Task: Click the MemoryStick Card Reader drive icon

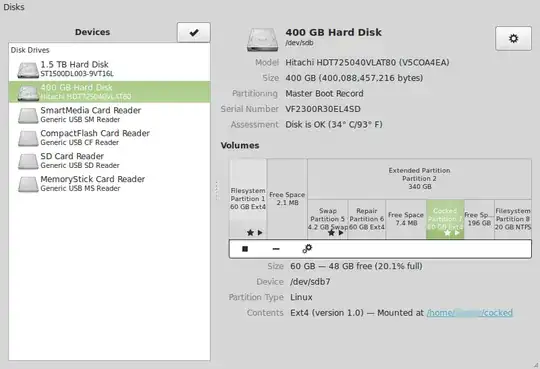Action: pyautogui.click(x=28, y=184)
